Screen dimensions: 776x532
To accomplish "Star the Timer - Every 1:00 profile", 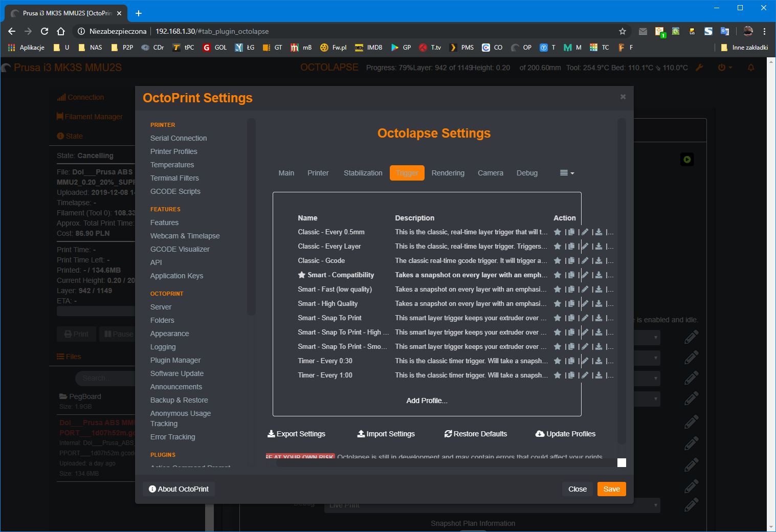I will [x=558, y=375].
